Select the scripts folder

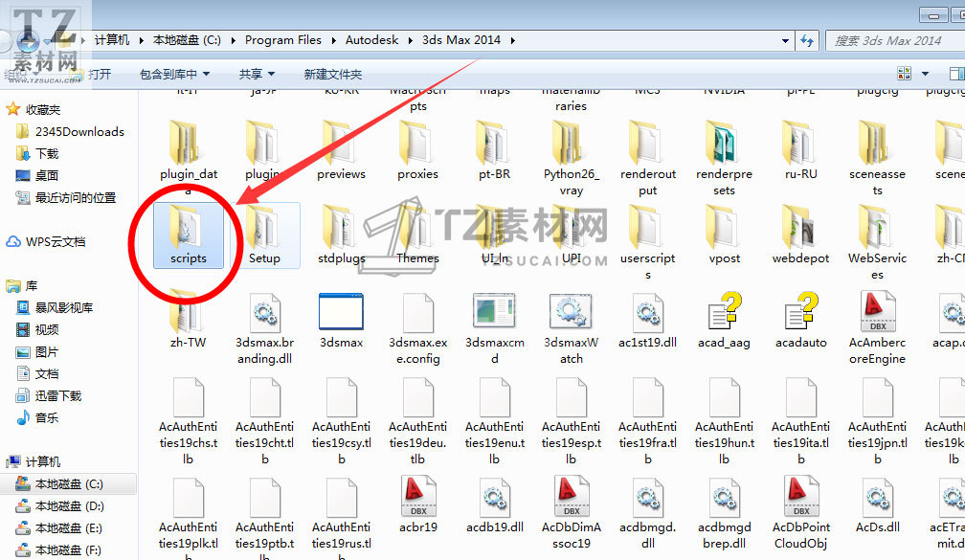[x=189, y=235]
